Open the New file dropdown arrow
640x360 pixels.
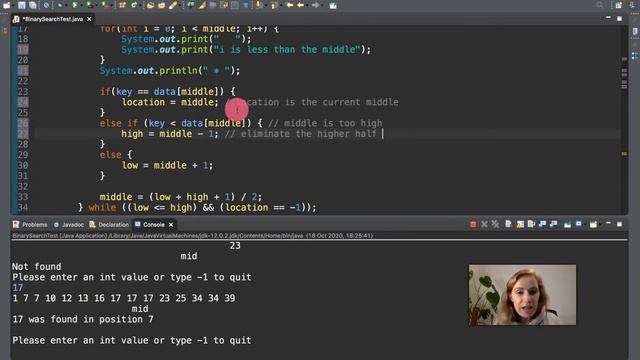tap(13, 5)
